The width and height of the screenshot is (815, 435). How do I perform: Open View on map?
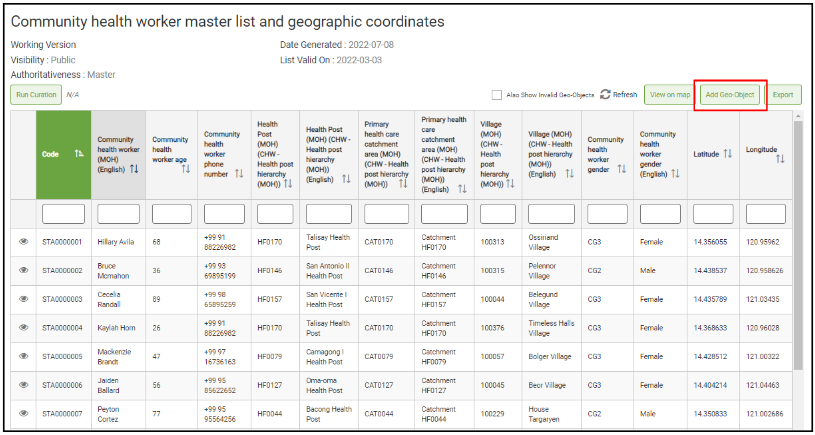point(670,95)
